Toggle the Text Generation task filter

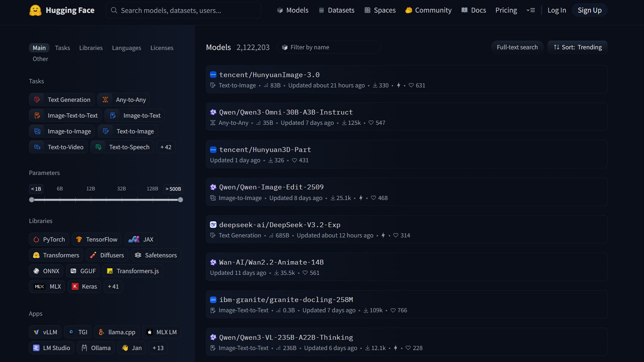coord(62,100)
